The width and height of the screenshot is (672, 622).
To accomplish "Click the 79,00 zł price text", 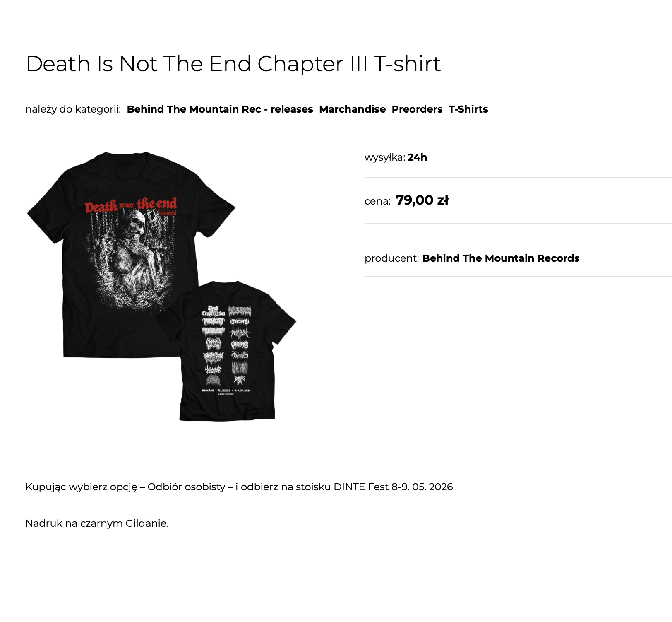I will 422,200.
